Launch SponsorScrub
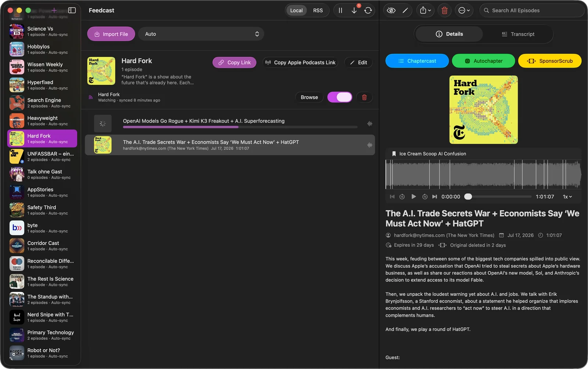Screen dimensions: 588x369 pos(550,61)
